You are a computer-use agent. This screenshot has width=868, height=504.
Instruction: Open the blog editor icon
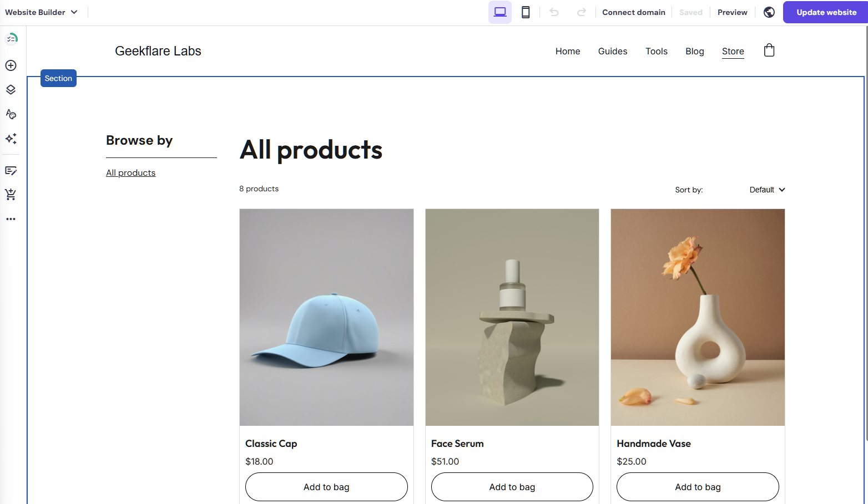pos(11,171)
